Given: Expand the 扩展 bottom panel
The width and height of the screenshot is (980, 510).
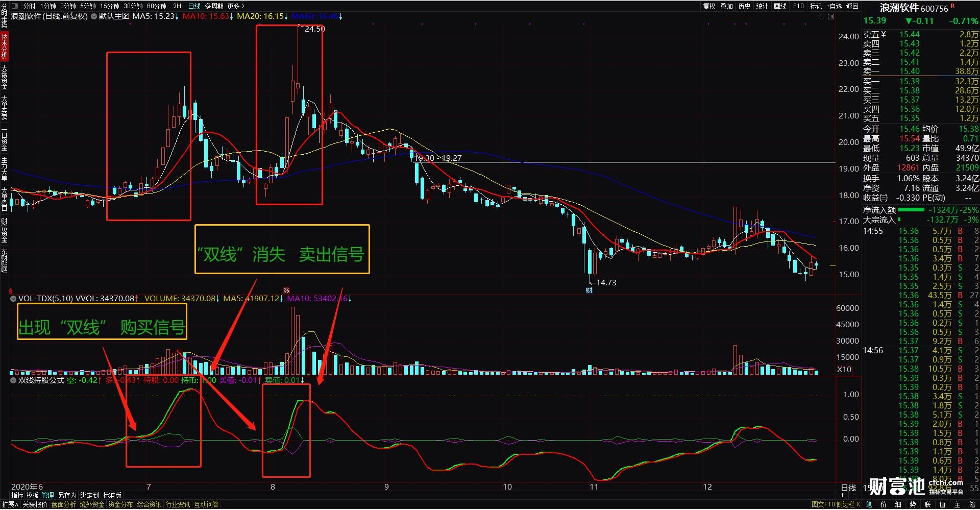Looking at the screenshot, I should 10,504.
